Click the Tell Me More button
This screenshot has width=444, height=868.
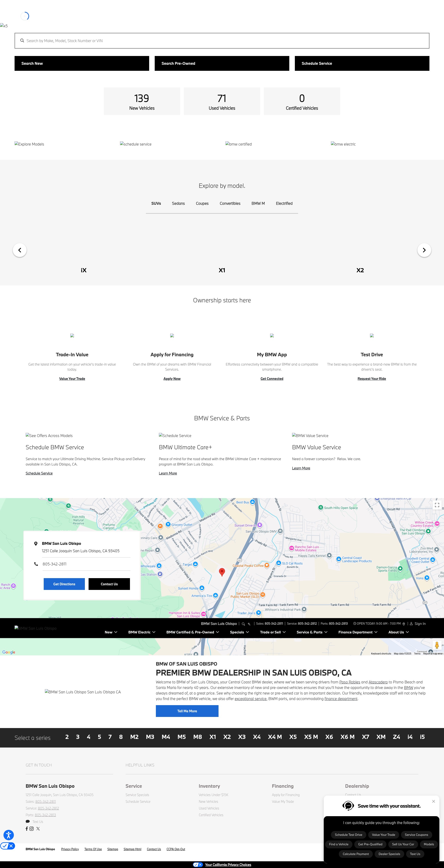(187, 711)
